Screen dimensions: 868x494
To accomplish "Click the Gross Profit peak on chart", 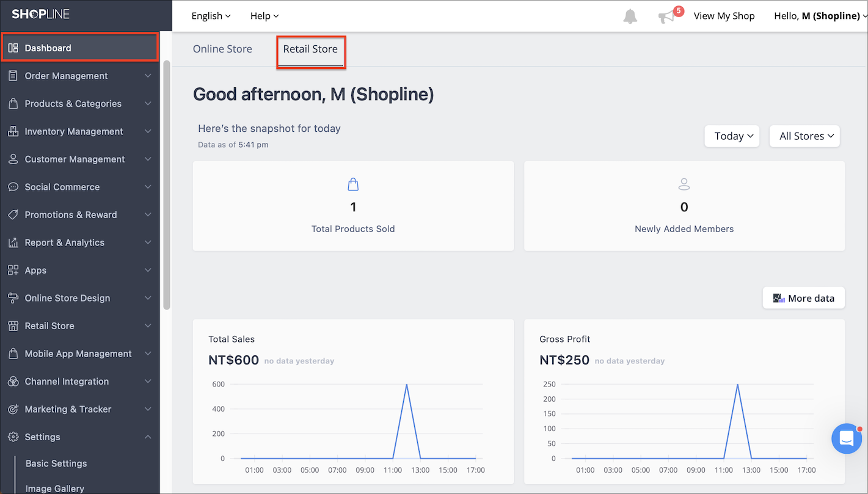I will point(738,385).
